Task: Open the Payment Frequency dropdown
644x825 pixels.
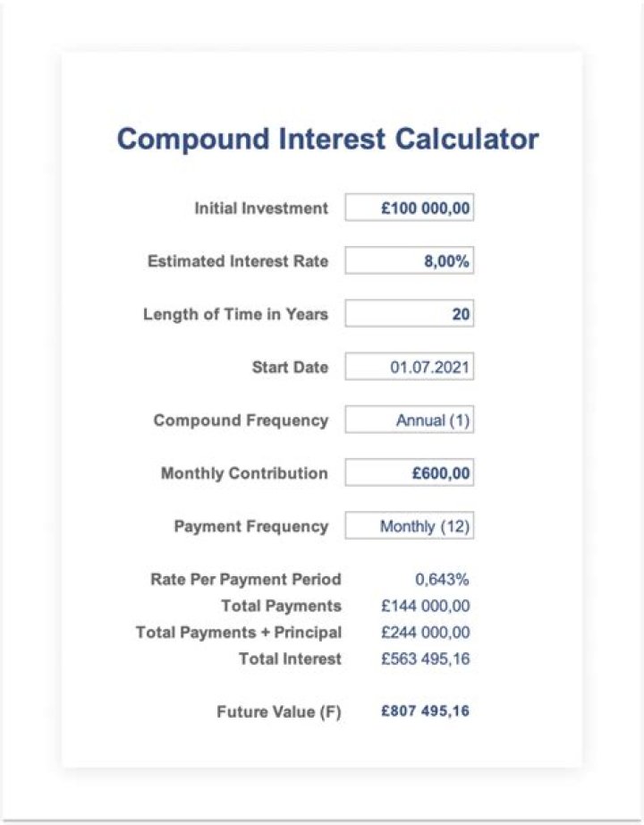Action: coord(409,526)
